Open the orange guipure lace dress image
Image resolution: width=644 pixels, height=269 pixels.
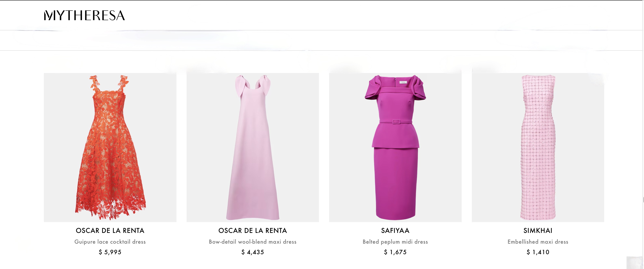110,147
